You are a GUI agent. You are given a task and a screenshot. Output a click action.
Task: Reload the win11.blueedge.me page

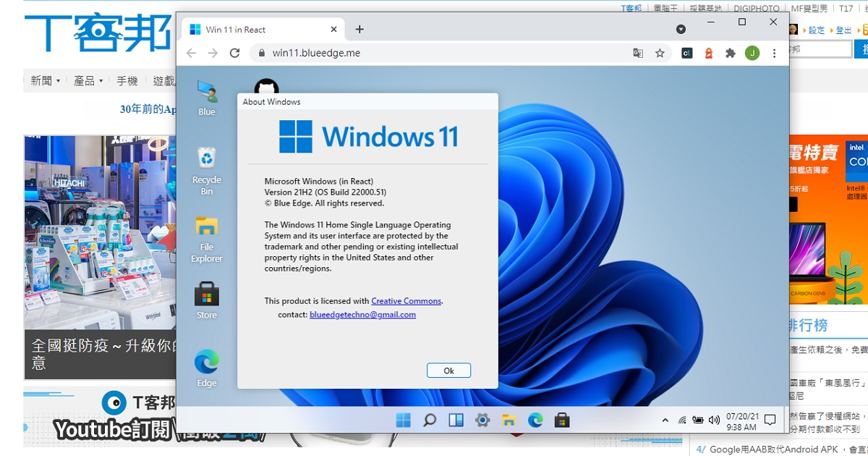point(234,53)
